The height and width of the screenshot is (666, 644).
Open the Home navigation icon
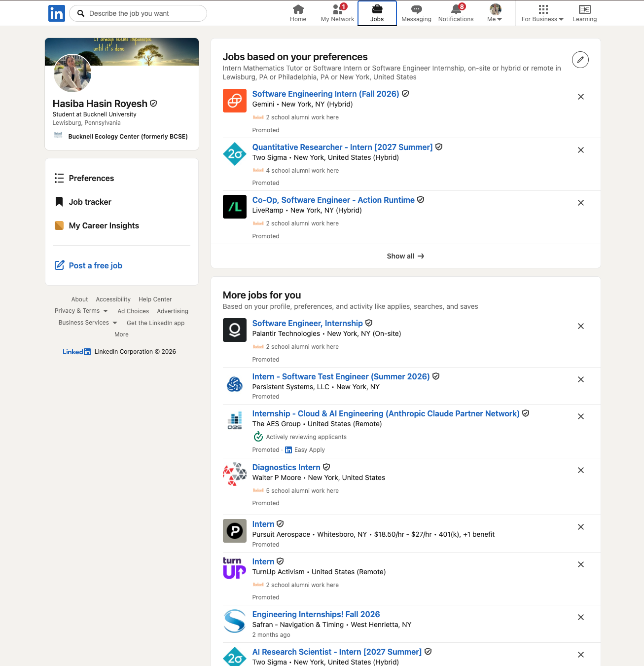[298, 13]
